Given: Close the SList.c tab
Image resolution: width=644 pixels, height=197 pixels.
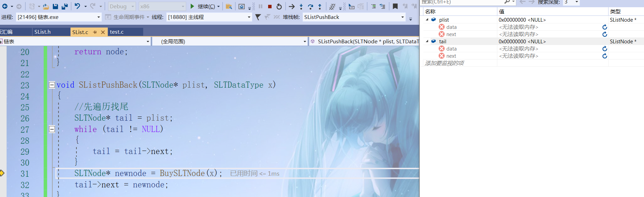Looking at the screenshot, I should [103, 32].
